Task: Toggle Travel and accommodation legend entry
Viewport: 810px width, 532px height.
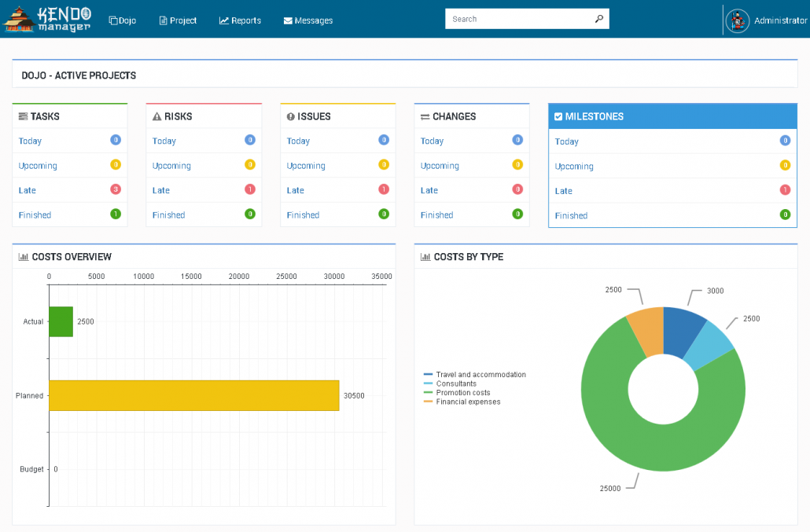Action: (x=480, y=375)
